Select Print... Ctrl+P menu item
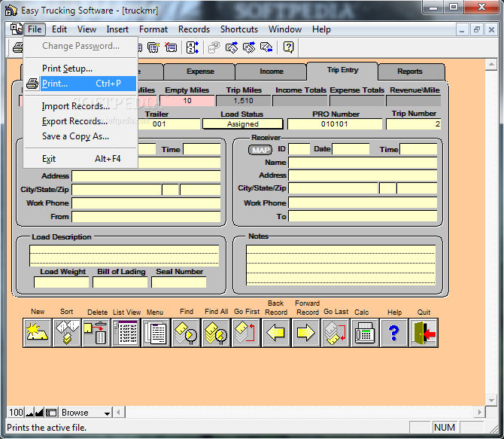This screenshot has height=439, width=504. (80, 84)
